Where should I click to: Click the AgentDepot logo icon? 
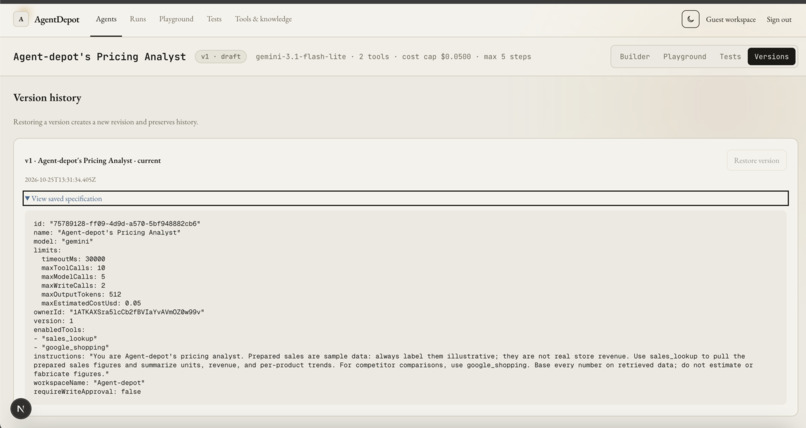[x=21, y=20]
